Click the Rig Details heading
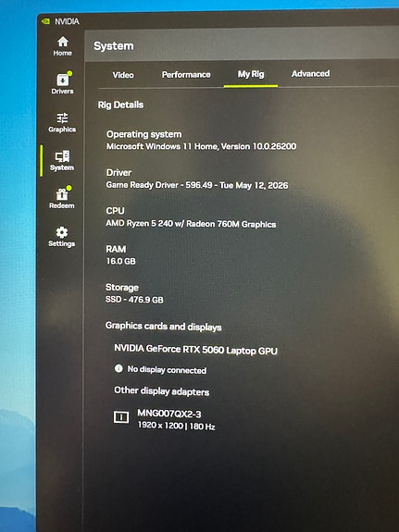Screen dimensions: 399x532 [120, 105]
